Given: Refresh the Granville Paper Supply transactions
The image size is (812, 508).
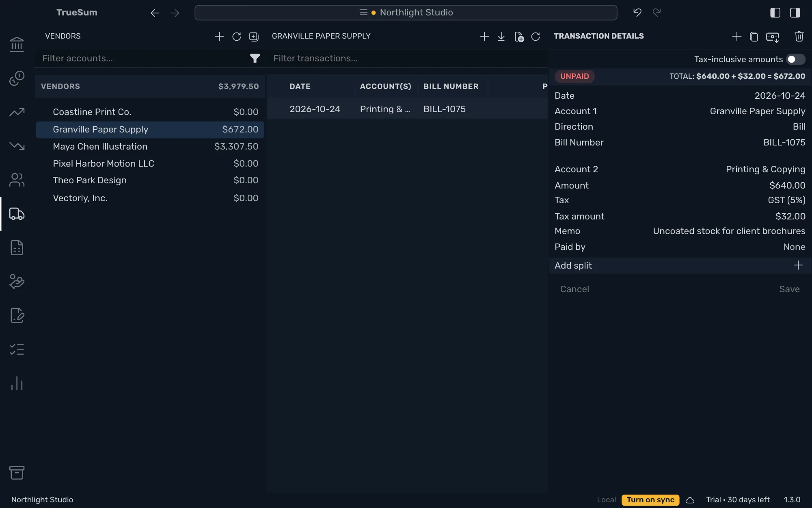Looking at the screenshot, I should [536, 36].
